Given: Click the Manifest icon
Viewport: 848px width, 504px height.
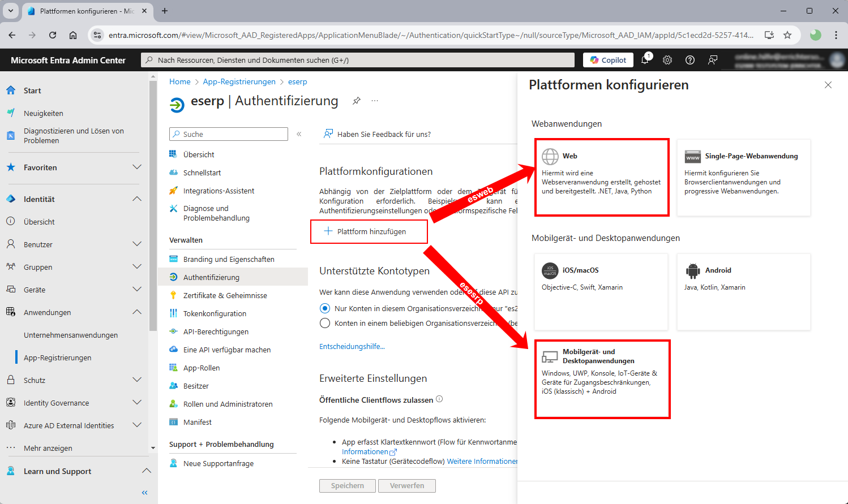Looking at the screenshot, I should click(x=173, y=422).
